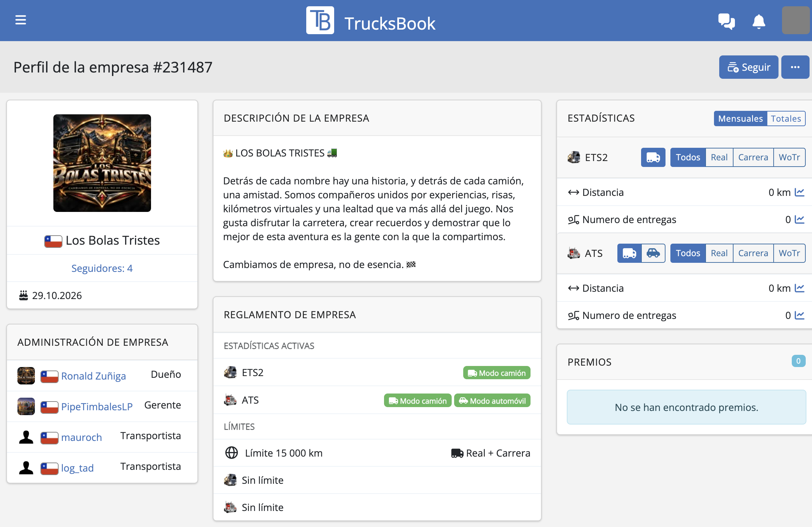This screenshot has width=812, height=527.
Task: Click Ronald Zuñiga's avatar thumbnail
Action: (26, 376)
